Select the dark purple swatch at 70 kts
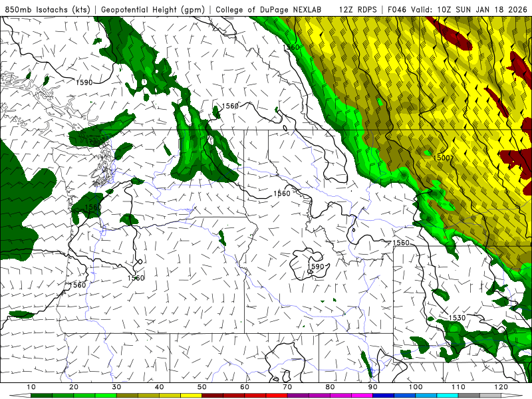 click(298, 396)
